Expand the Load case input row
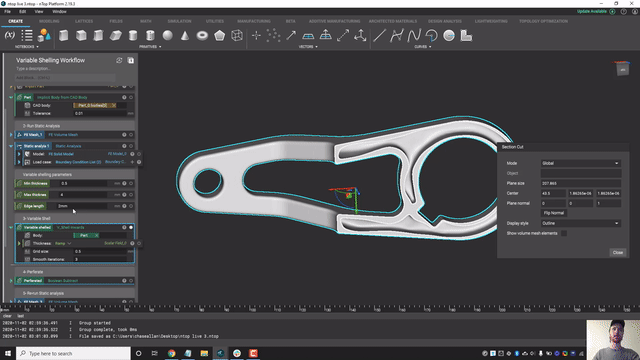This screenshot has height=360, width=640. tap(19, 162)
